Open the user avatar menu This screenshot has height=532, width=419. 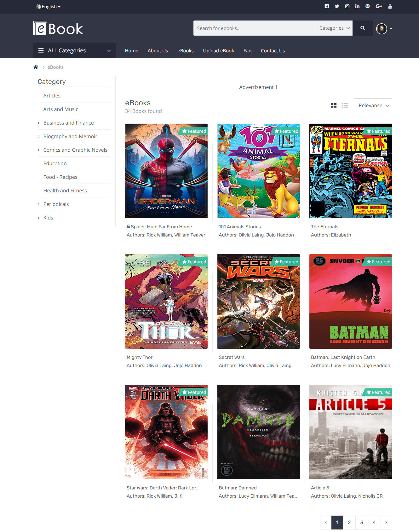(384, 29)
